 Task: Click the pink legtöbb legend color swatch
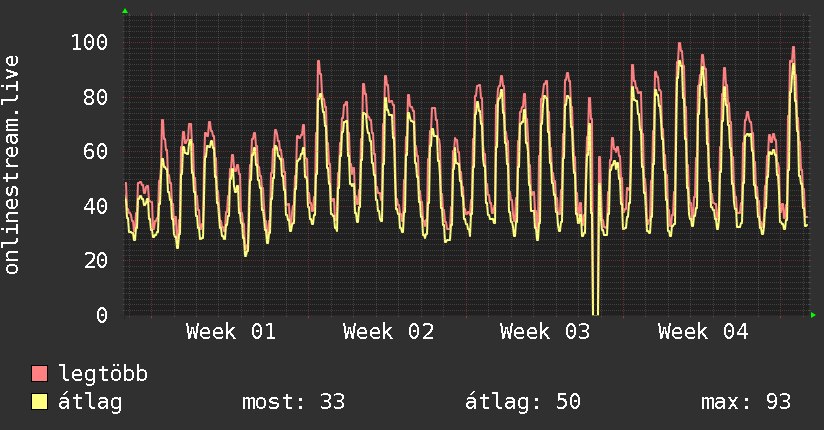tap(39, 373)
